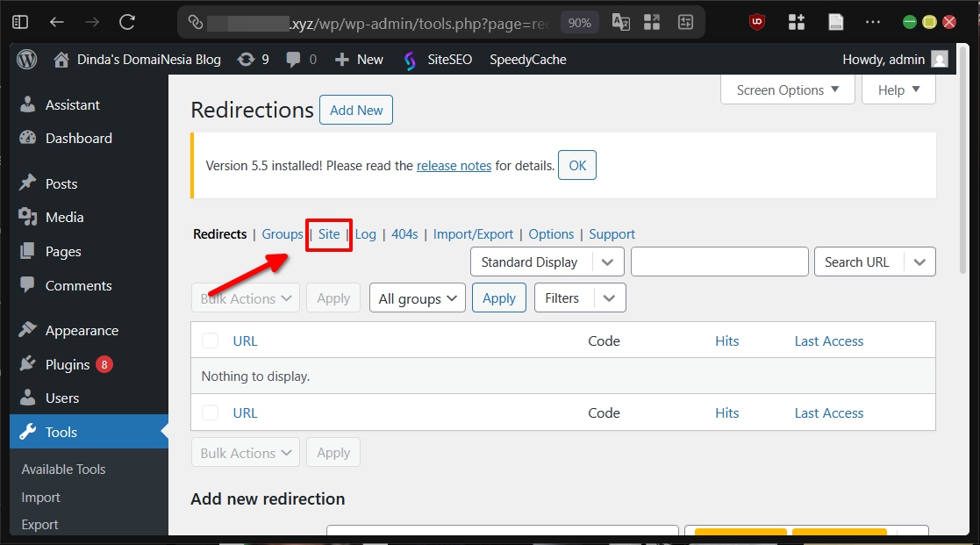
Task: Click Add New next to Redirections heading
Action: 355,110
